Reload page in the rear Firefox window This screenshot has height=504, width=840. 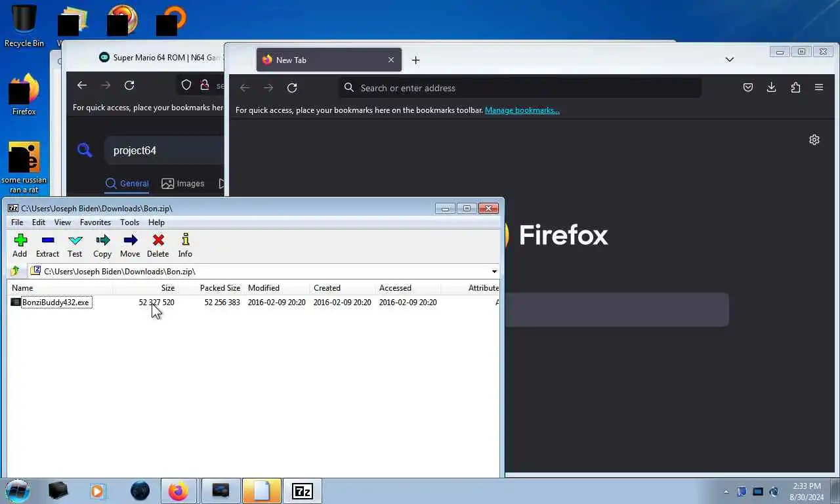[x=129, y=85]
